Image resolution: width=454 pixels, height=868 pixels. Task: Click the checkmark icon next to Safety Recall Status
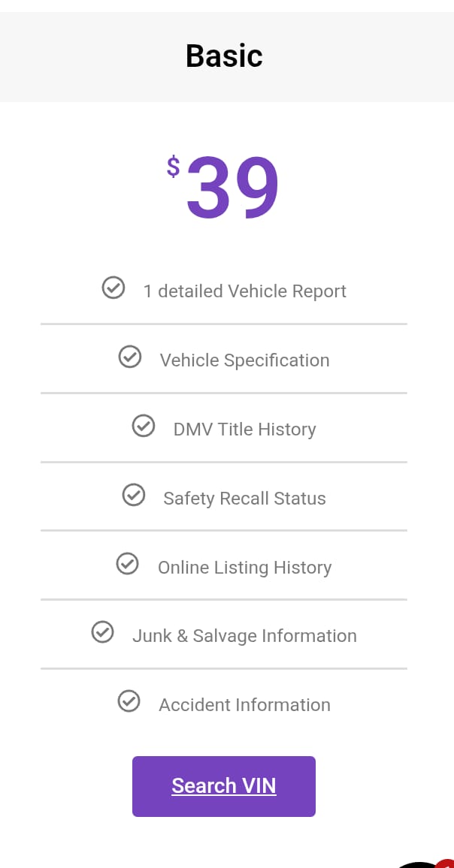click(x=134, y=495)
